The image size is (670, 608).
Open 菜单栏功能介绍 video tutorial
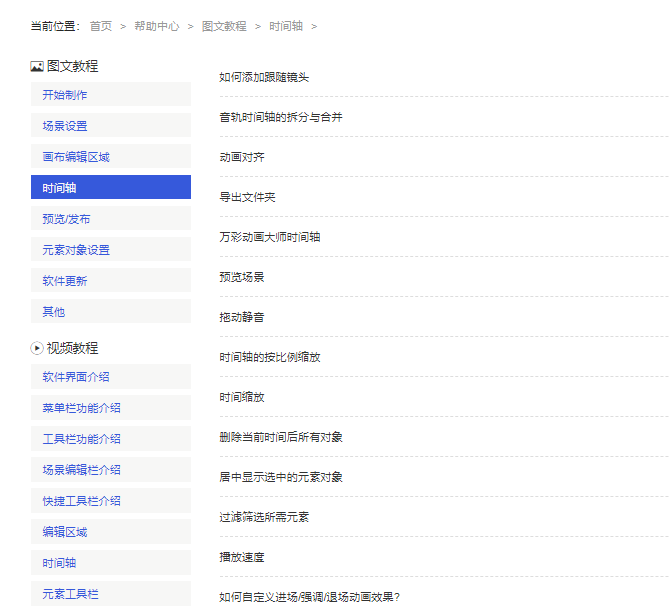pos(111,408)
